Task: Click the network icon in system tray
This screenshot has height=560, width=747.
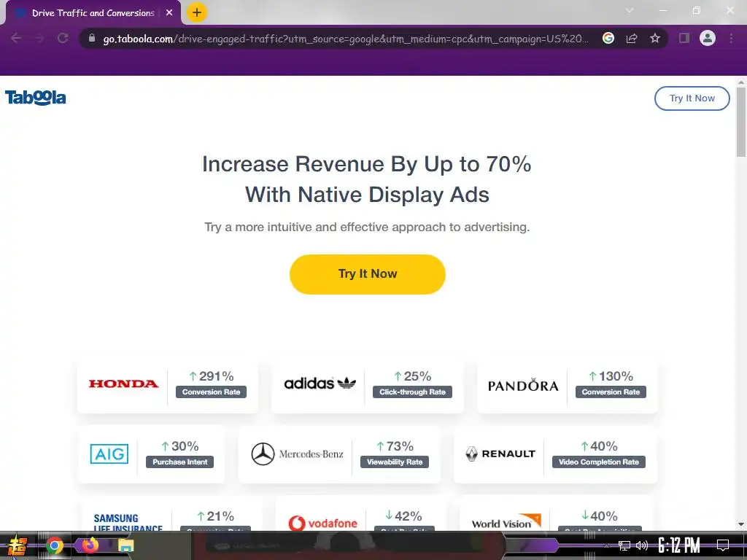Action: click(624, 545)
